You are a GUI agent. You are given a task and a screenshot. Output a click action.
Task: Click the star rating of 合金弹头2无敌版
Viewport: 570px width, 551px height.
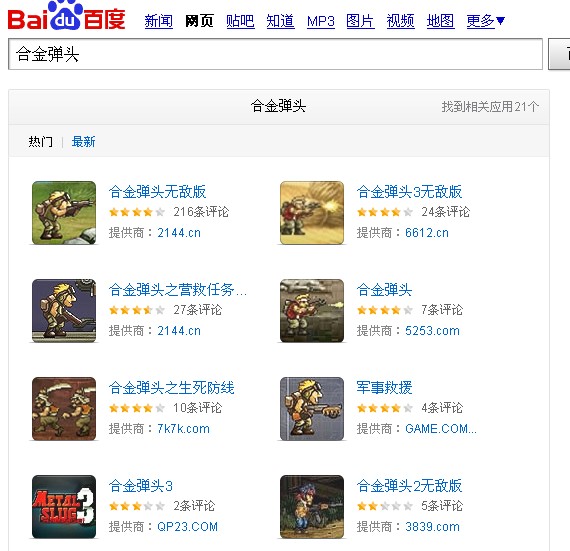(x=385, y=506)
